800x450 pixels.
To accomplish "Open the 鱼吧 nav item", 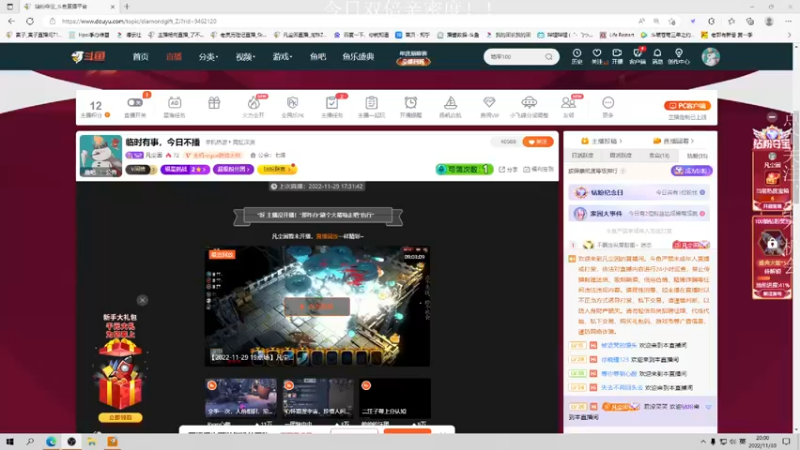I will click(317, 57).
